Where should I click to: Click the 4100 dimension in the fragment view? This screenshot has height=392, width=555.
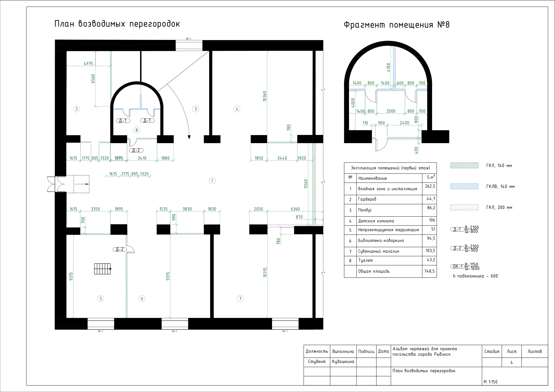click(x=388, y=67)
